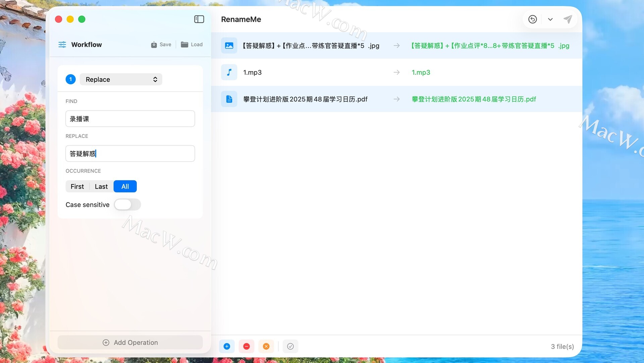Viewport: 644px width, 363px height.
Task: Open the Replace operation dropdown
Action: [121, 80]
